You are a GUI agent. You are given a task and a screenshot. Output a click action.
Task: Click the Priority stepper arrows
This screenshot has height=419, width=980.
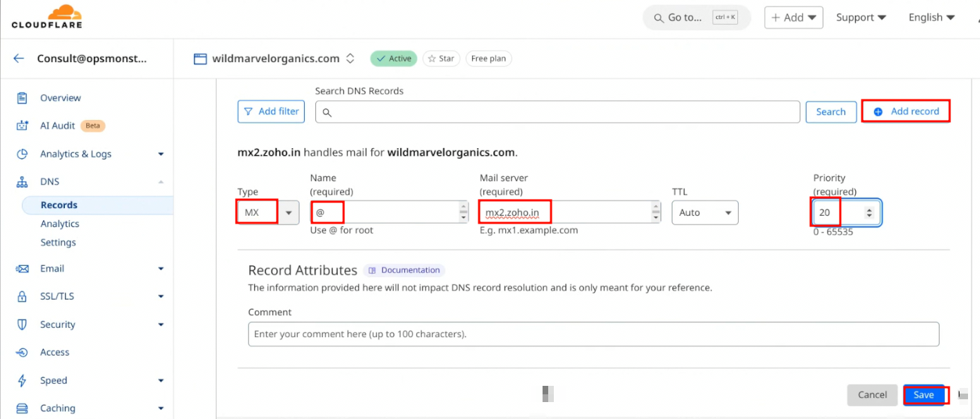[x=869, y=212]
